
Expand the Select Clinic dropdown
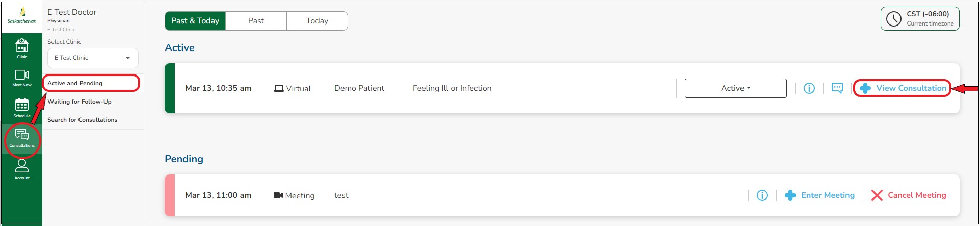point(93,58)
